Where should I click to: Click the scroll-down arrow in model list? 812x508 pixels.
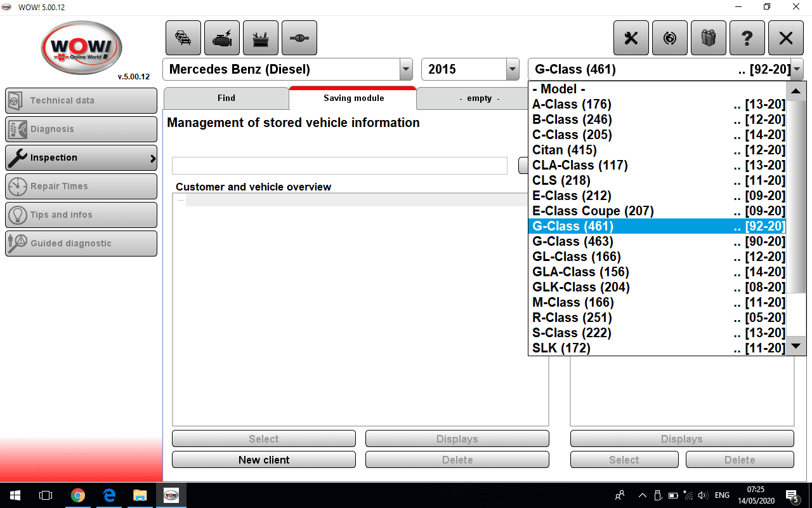796,347
